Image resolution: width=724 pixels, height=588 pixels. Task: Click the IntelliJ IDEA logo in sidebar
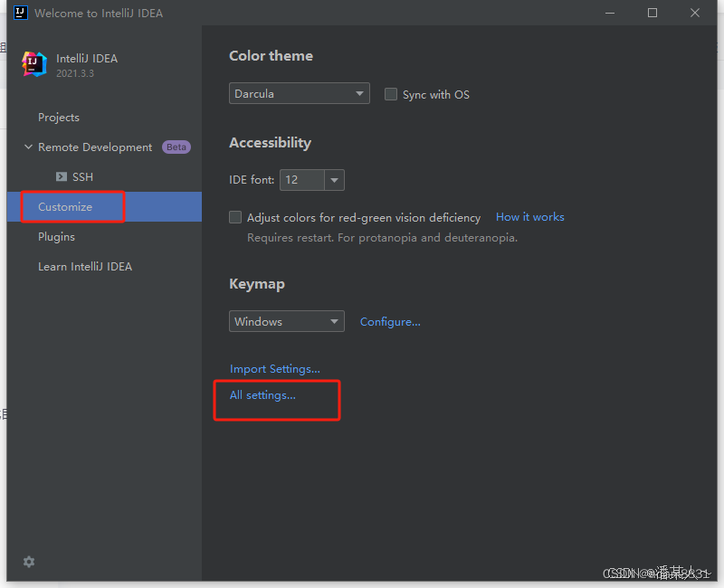click(x=34, y=64)
